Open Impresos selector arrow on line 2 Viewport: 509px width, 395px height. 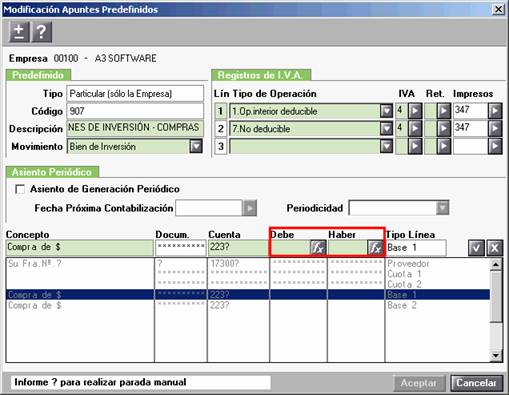[495, 128]
